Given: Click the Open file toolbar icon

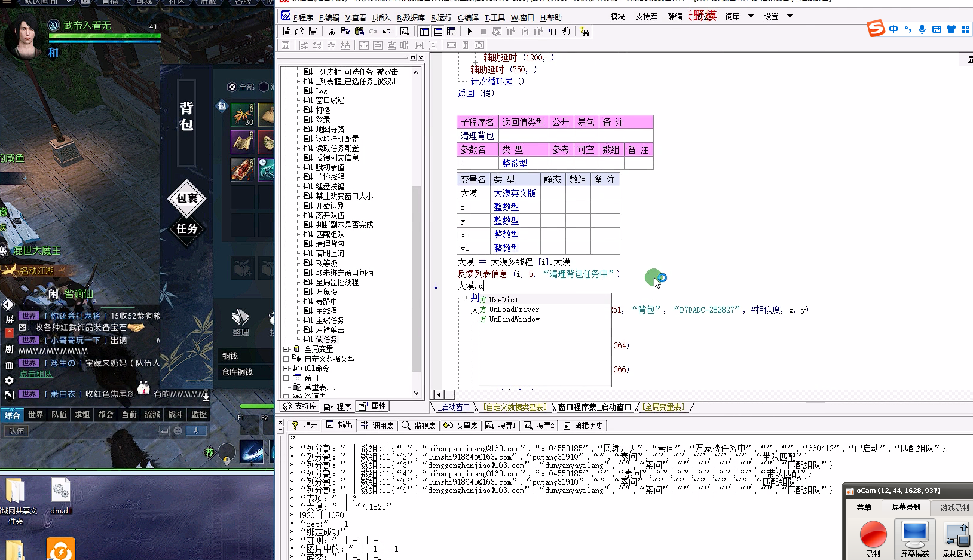Looking at the screenshot, I should (300, 31).
